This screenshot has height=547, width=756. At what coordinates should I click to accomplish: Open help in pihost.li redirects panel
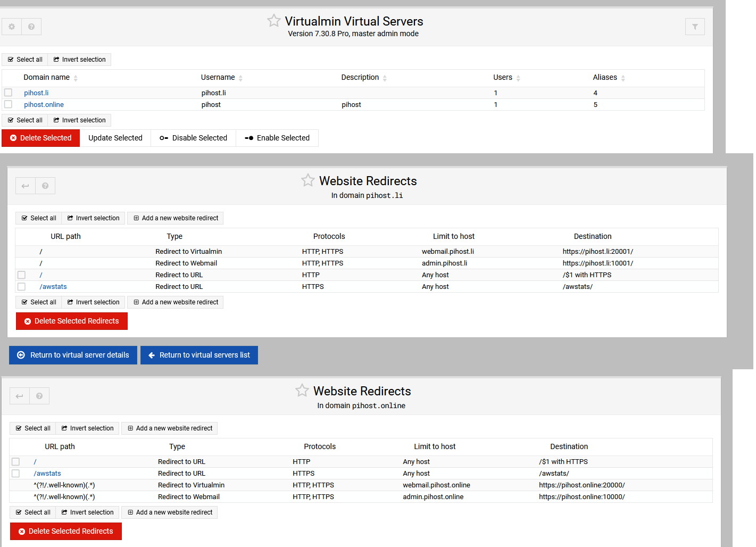tap(45, 186)
